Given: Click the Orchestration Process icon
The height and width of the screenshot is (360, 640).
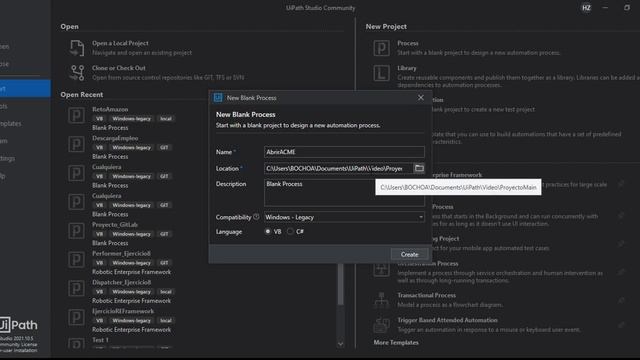Looking at the screenshot, I should pos(381,269).
